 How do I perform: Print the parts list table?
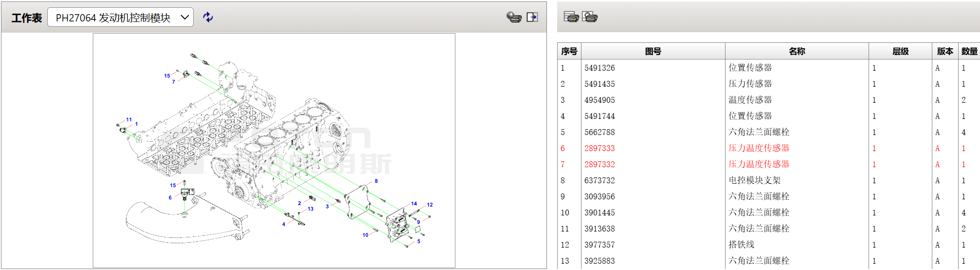pyautogui.click(x=571, y=17)
